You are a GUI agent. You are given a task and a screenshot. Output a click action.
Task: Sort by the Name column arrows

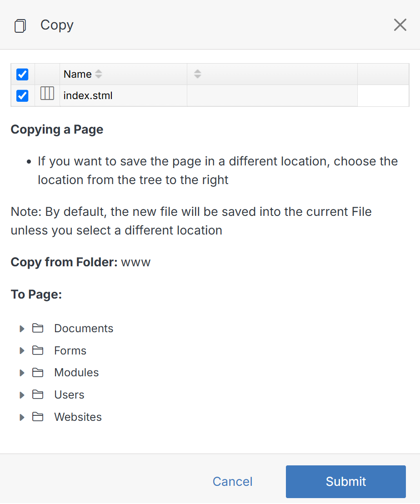[x=99, y=74]
